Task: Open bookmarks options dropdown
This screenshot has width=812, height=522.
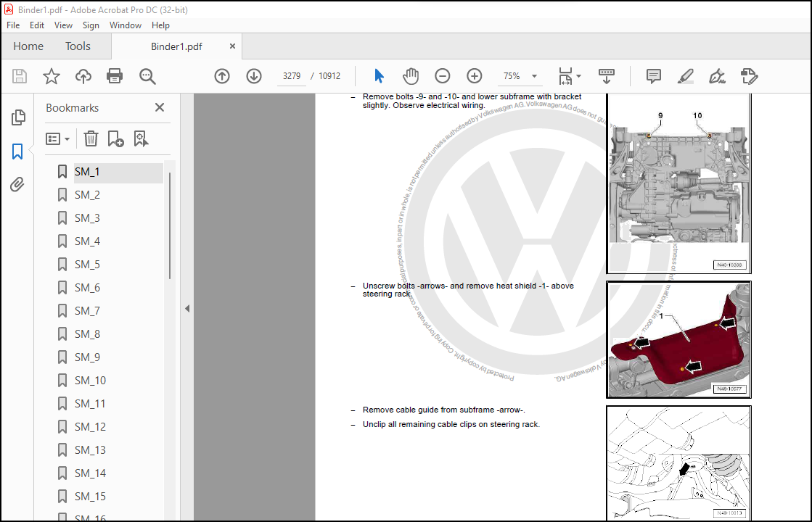Action: pyautogui.click(x=57, y=138)
